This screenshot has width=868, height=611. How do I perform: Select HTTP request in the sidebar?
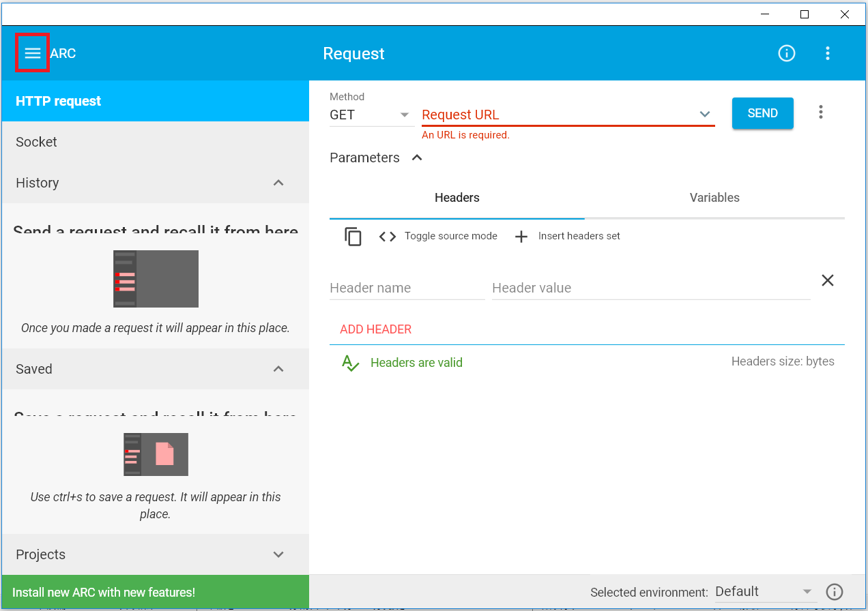tap(156, 101)
